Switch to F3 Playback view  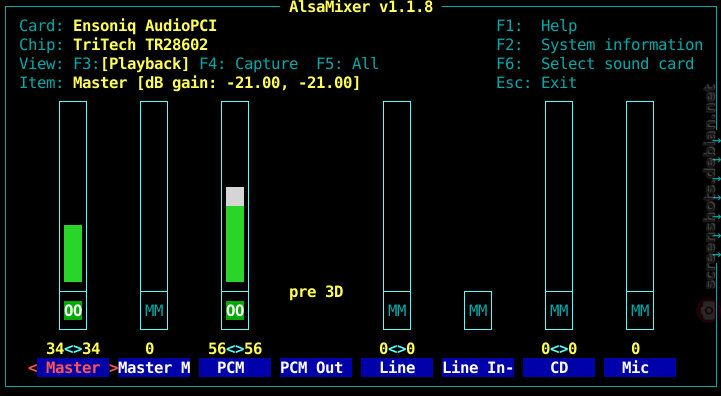(x=132, y=63)
